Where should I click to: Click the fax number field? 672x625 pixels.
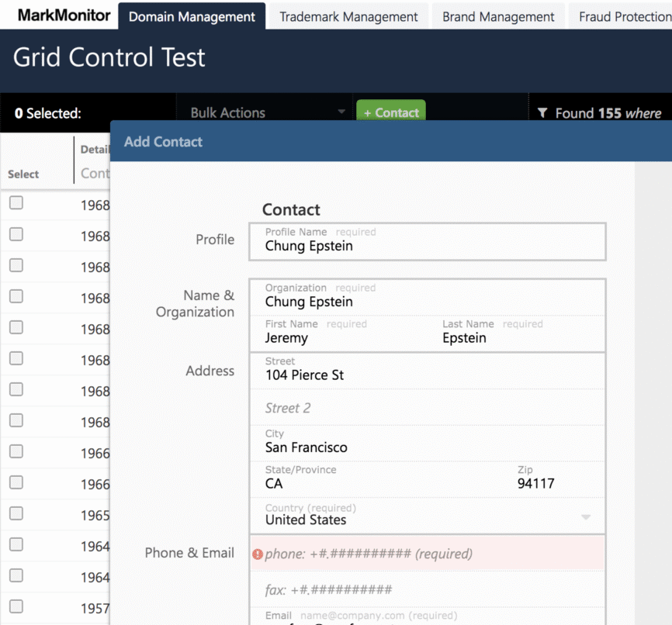click(427, 590)
